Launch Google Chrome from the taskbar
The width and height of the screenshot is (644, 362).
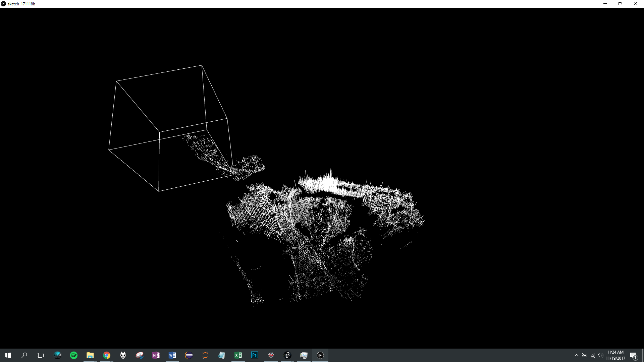tap(107, 355)
